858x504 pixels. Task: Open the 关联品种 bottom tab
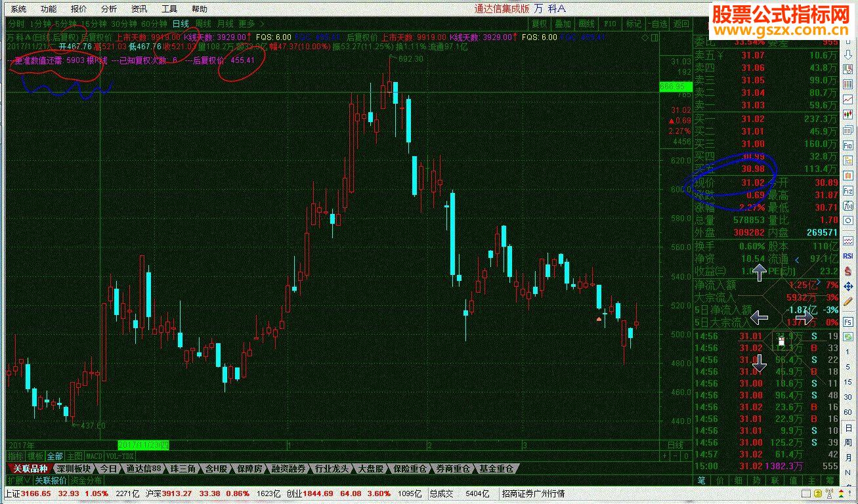point(29,469)
